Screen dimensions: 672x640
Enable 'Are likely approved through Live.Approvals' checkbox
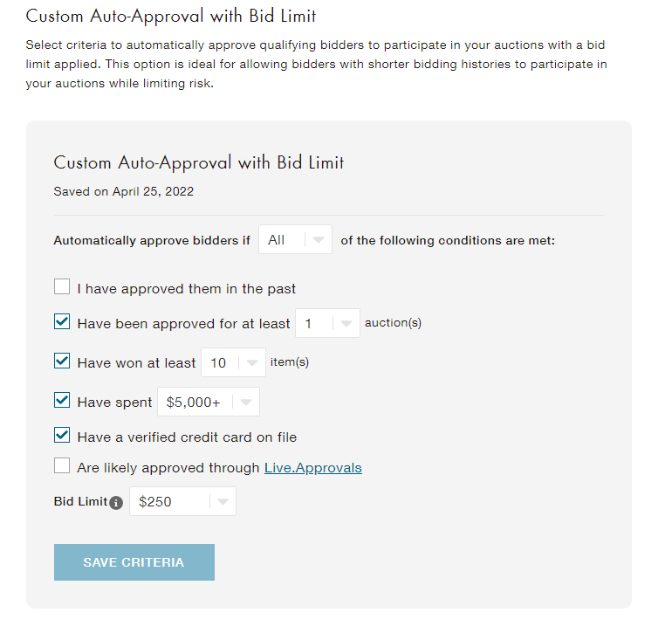click(x=62, y=465)
